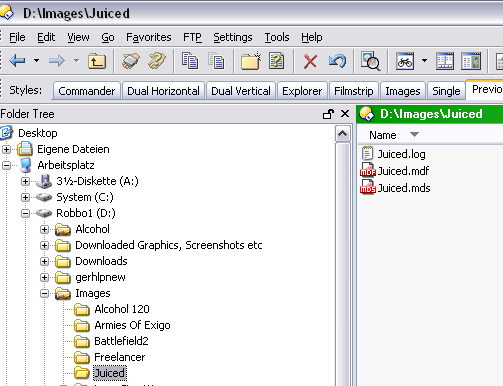Open the Favorites menu
This screenshot has height=386, width=503.
149,37
